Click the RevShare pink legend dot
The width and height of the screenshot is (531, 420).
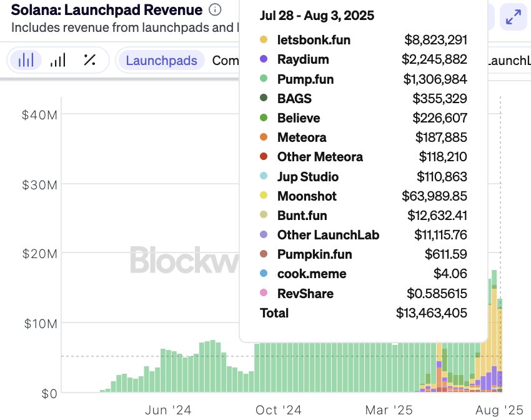(264, 292)
